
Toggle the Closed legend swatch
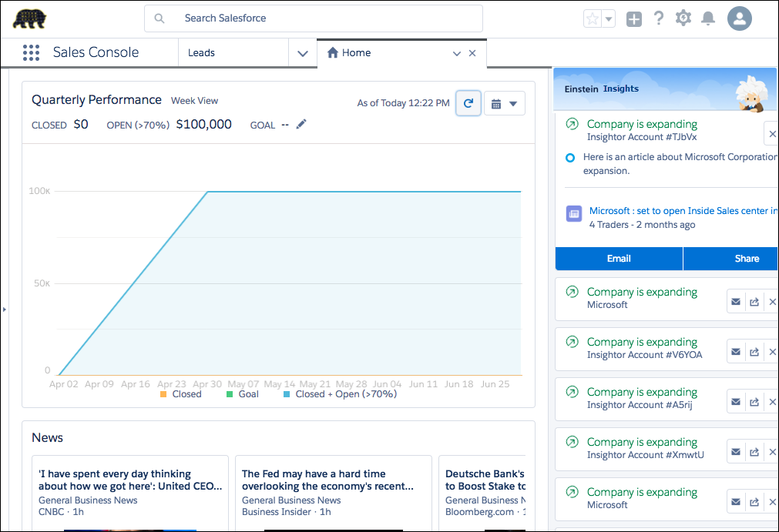click(x=163, y=394)
